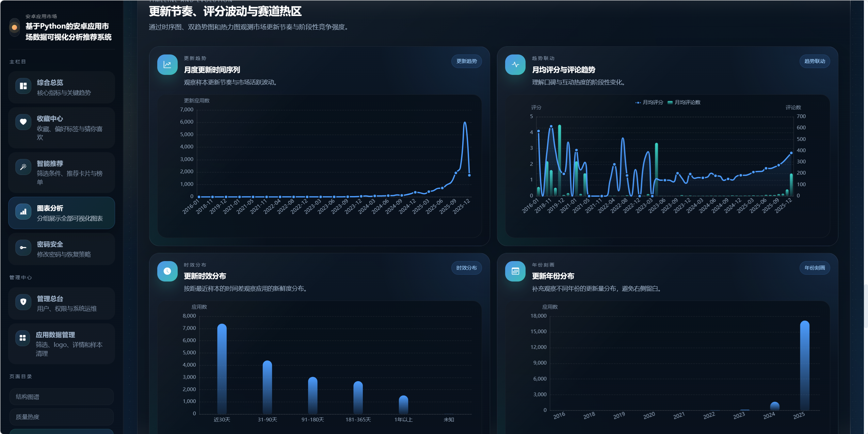Click the pulse icon on 月均评分与评论趋势 card

tap(515, 65)
